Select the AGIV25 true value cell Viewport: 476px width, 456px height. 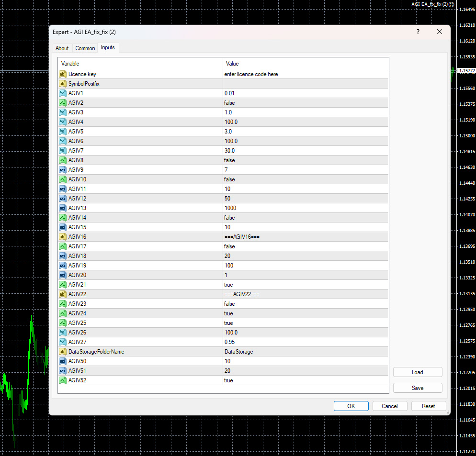tap(306, 323)
